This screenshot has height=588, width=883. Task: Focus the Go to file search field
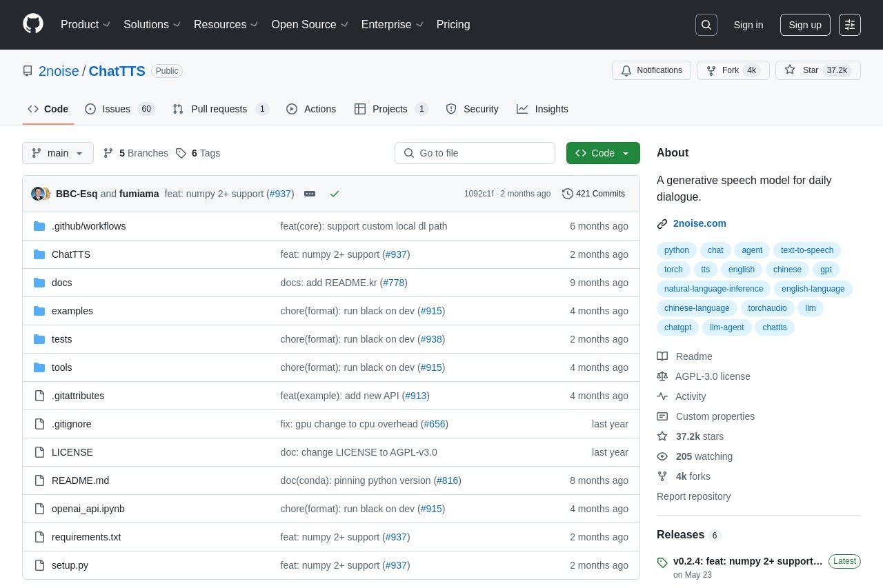(475, 153)
